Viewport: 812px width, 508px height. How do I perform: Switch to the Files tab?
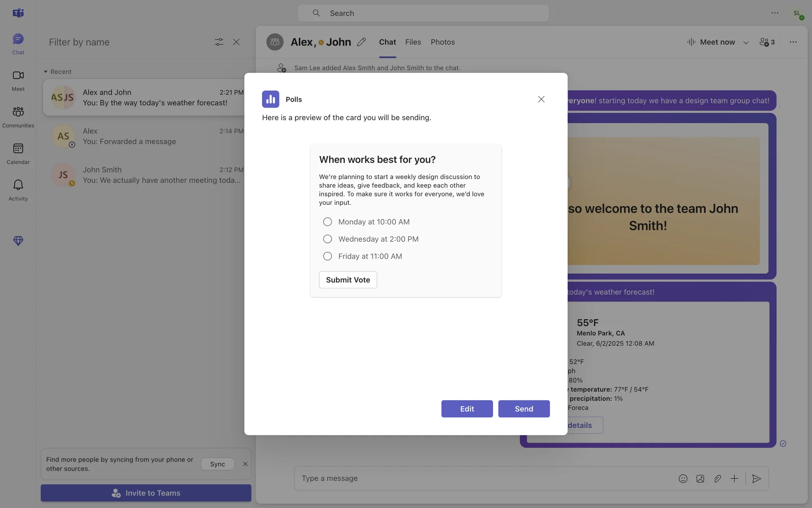point(413,42)
